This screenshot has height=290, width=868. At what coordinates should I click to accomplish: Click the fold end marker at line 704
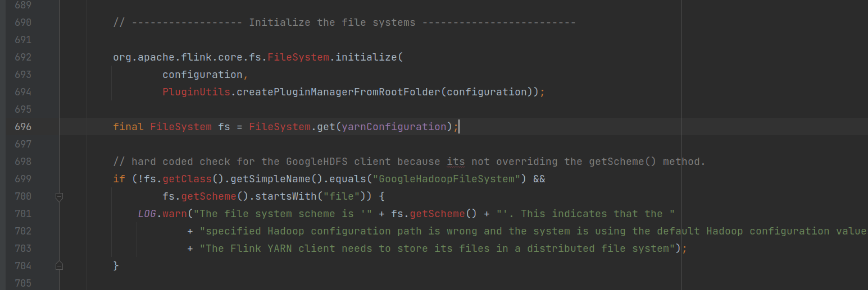[60, 265]
